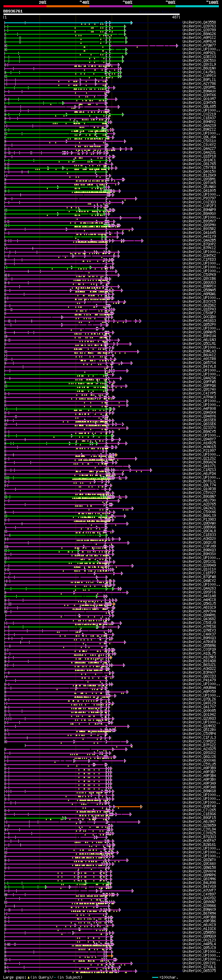Viewport: 222px width, 980px height.
Task: Click hit label UniRef100_A8JKC9
Action: [x=199, y=924]
